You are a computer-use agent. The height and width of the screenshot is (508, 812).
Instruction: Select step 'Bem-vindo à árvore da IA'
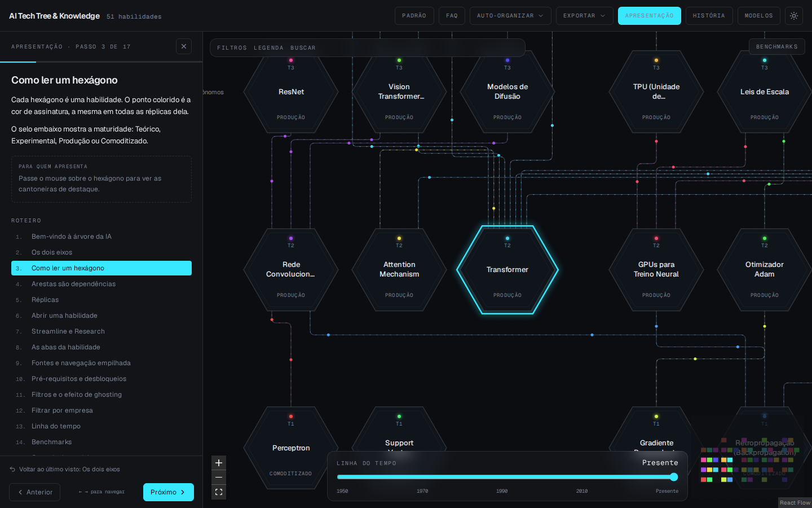tap(101, 237)
